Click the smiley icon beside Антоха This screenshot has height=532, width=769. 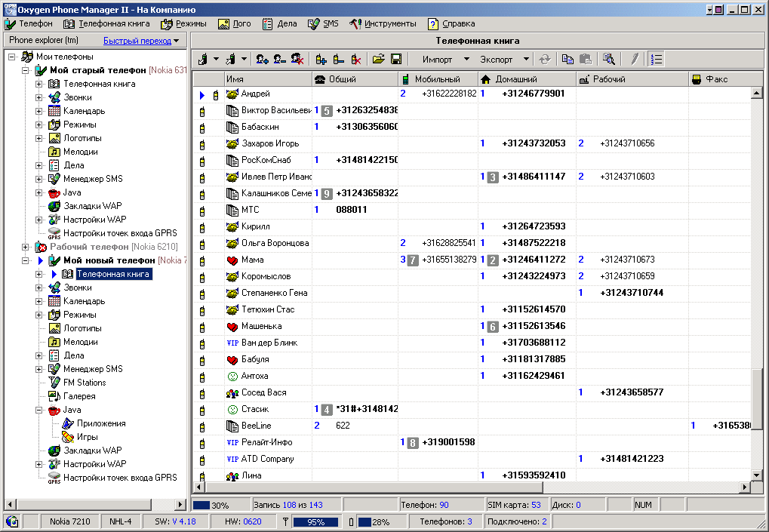[232, 376]
